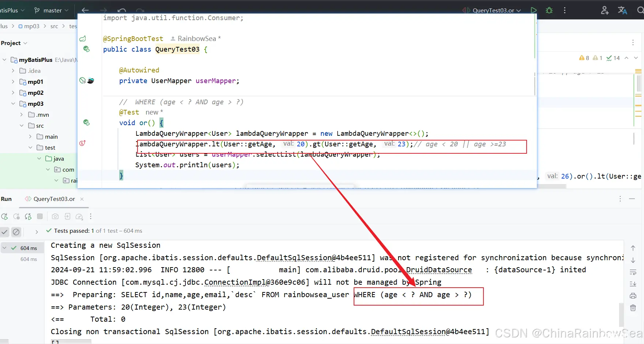
Task: Open the Code With Me add-user icon
Action: 605,10
